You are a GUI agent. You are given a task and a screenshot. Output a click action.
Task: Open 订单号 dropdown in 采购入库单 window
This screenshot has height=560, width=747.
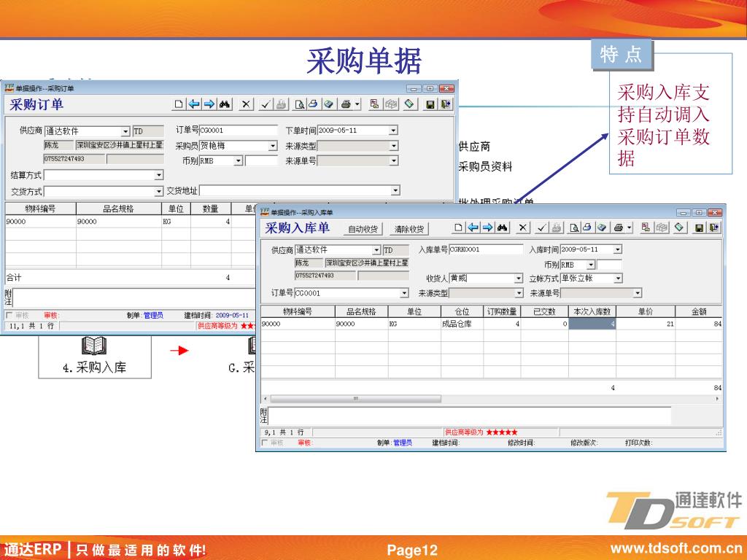click(404, 293)
